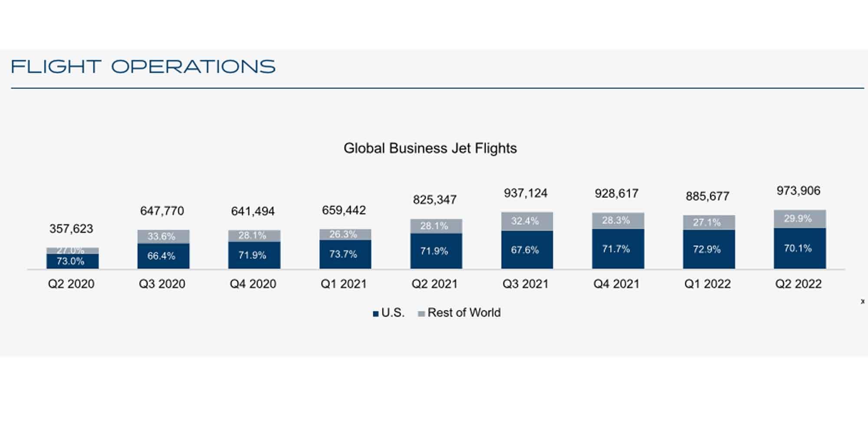Click the Q2 2021 Rest of World 28.1% segment
868x434 pixels.
[436, 226]
